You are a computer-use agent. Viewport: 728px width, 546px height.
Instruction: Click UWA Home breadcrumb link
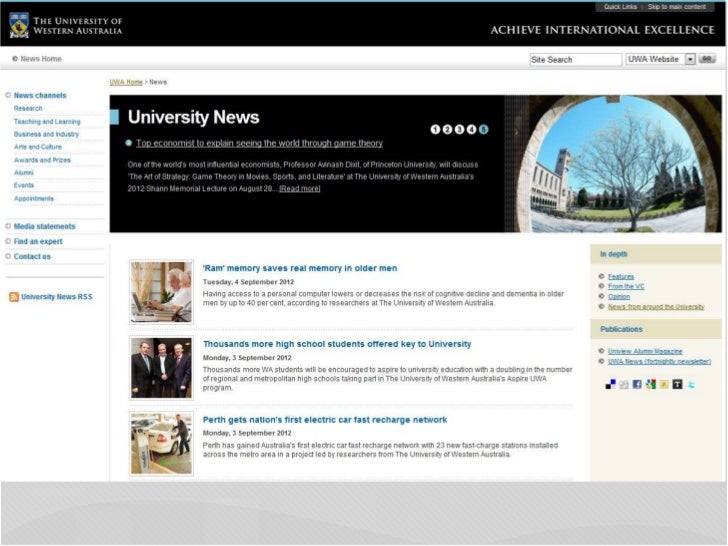click(x=126, y=82)
